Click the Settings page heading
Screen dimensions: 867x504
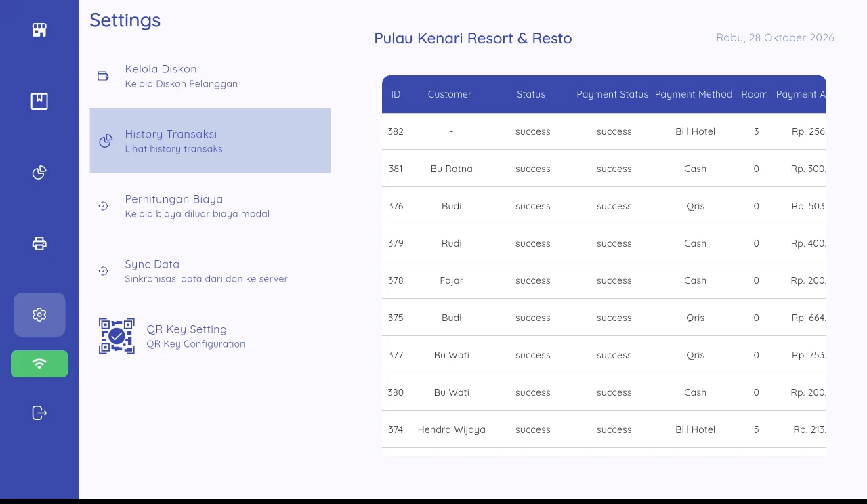pos(125,20)
